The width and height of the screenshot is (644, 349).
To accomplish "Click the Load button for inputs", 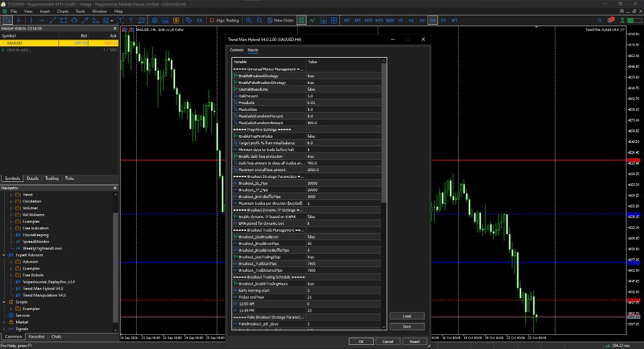I will (407, 315).
